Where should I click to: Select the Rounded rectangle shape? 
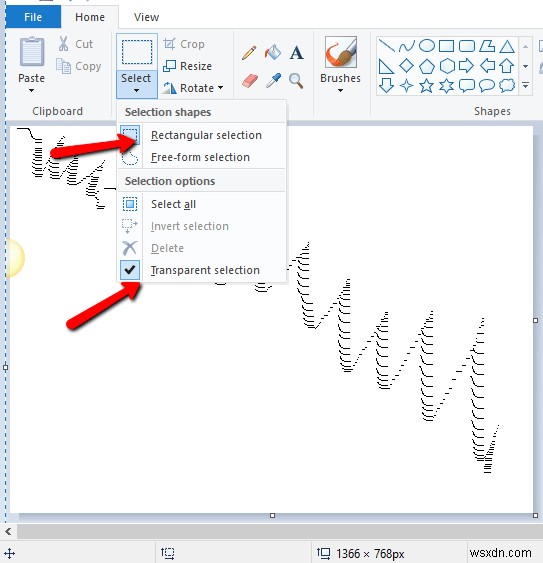467,46
